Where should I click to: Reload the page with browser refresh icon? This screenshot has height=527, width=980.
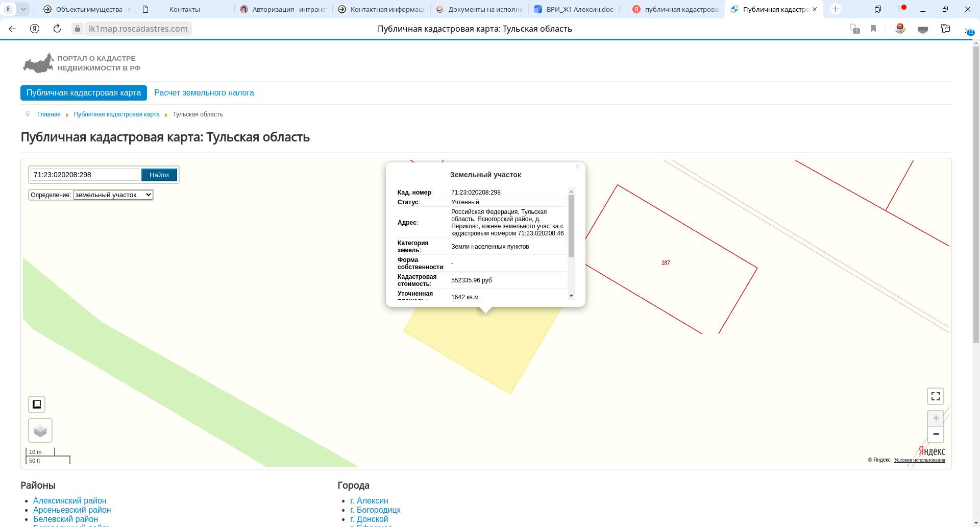coord(57,29)
